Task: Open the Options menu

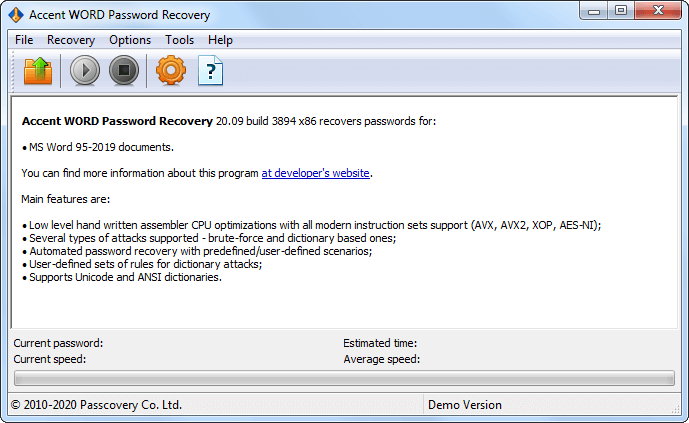Action: [x=130, y=40]
